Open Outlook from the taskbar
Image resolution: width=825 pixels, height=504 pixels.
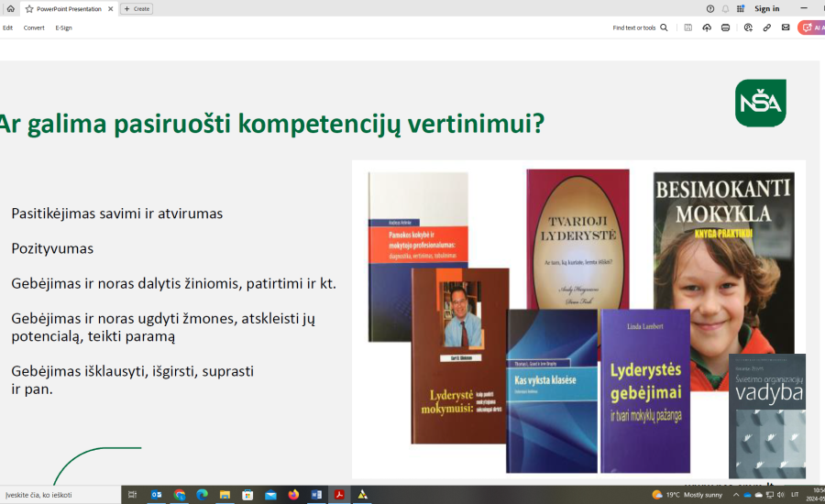156,495
